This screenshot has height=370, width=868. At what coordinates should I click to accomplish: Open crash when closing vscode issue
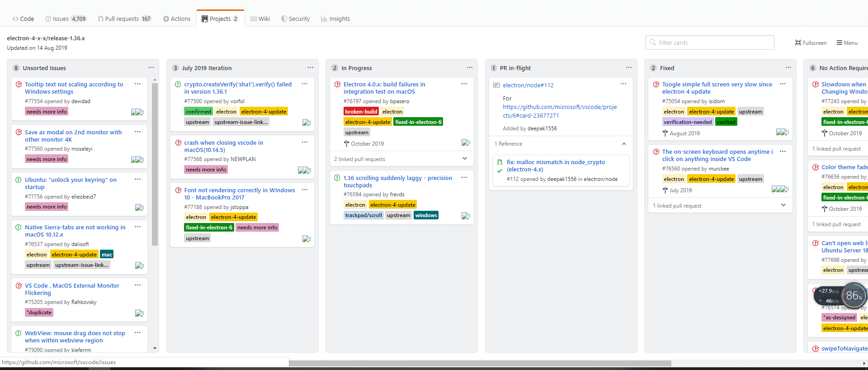(223, 146)
